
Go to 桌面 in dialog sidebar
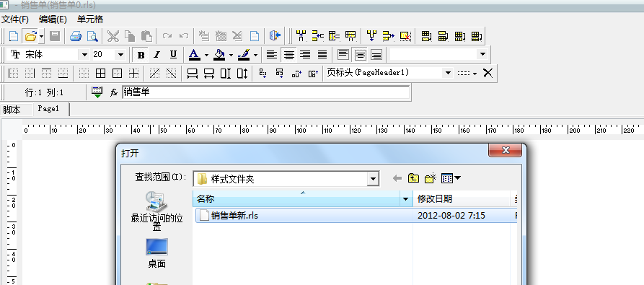click(156, 253)
